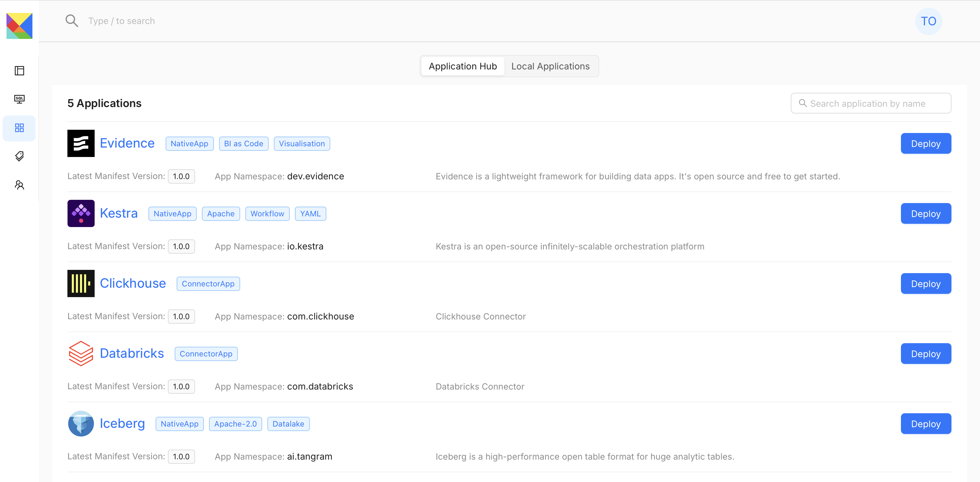Deploy the Iceberg application
The height and width of the screenshot is (482, 980).
(926, 424)
